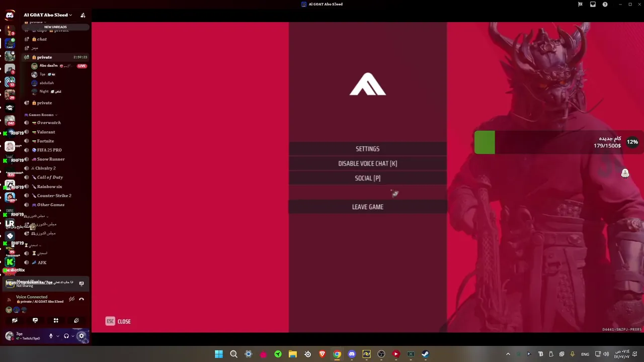
Task: Open the locked chat text channel
Action: coord(55,39)
